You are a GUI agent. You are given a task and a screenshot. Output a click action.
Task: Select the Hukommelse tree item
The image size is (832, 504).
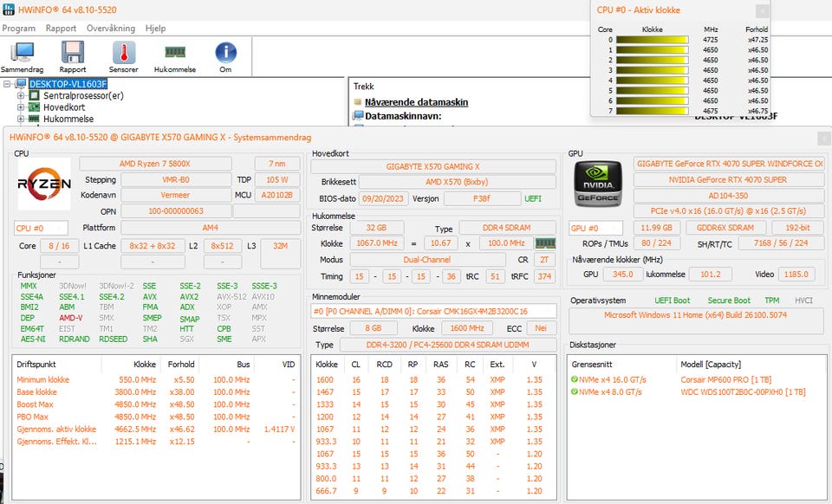click(68, 119)
